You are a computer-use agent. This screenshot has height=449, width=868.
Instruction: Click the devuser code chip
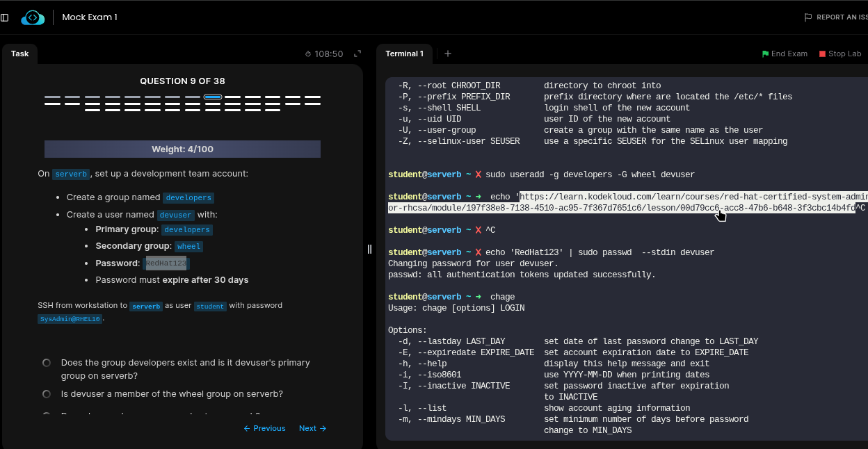pos(175,215)
